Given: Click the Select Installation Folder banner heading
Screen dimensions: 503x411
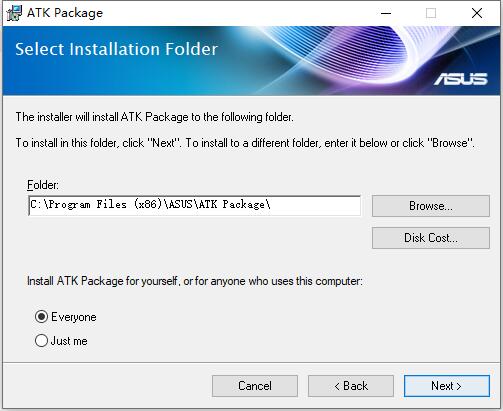Looking at the screenshot, I should coord(116,49).
